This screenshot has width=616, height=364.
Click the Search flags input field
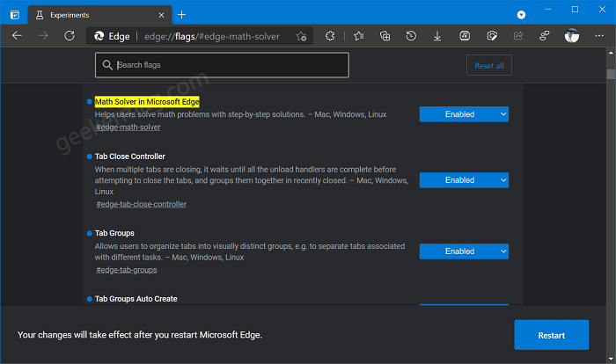[x=222, y=65]
